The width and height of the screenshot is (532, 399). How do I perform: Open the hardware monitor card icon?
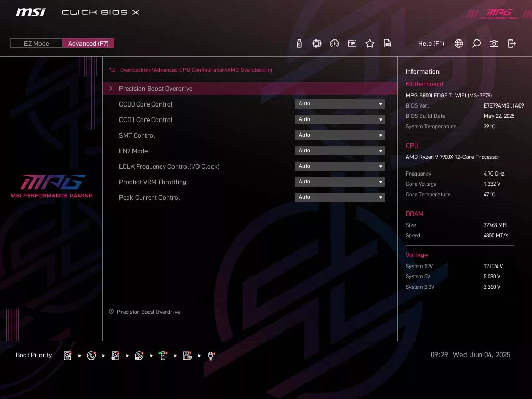coord(352,44)
